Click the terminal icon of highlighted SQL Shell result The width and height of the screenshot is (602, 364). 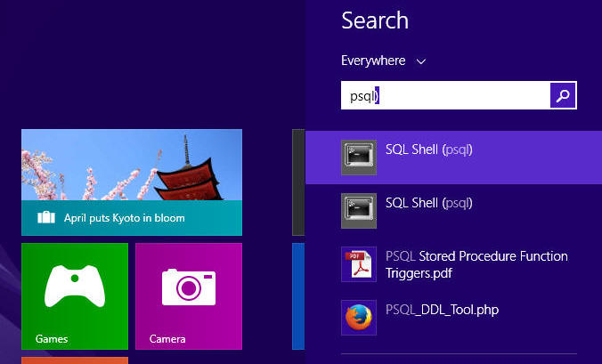[x=359, y=158]
